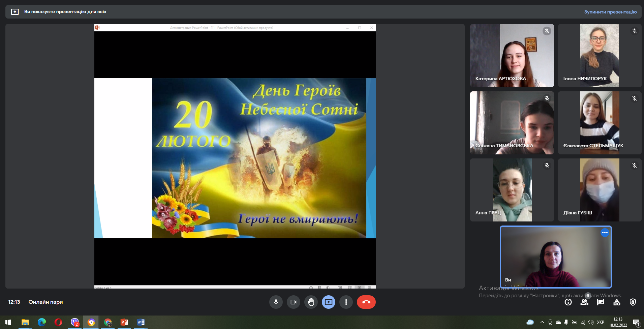Toggle the camera in the call bar
The height and width of the screenshot is (329, 644).
tap(294, 302)
